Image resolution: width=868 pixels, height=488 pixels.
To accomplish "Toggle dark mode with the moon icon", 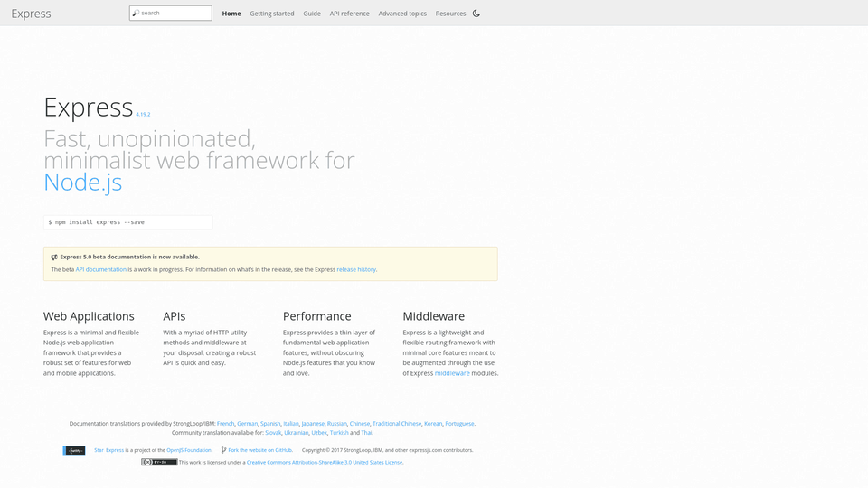I will [476, 14].
